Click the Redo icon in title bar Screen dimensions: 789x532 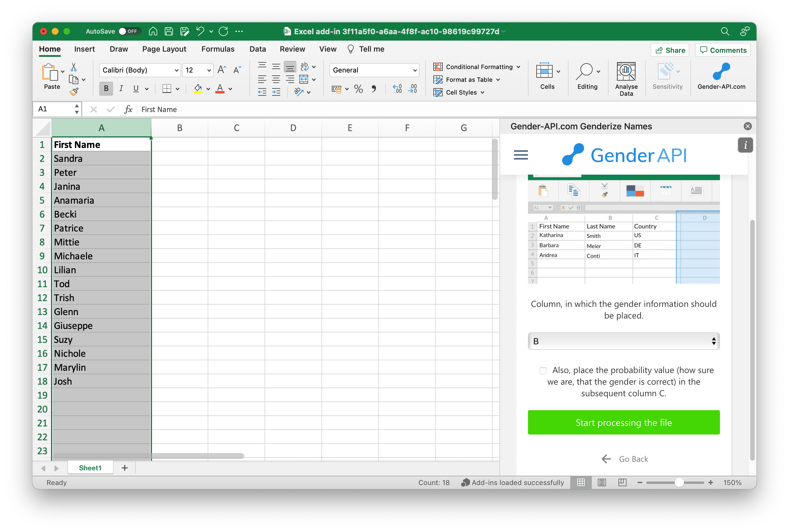tap(224, 31)
